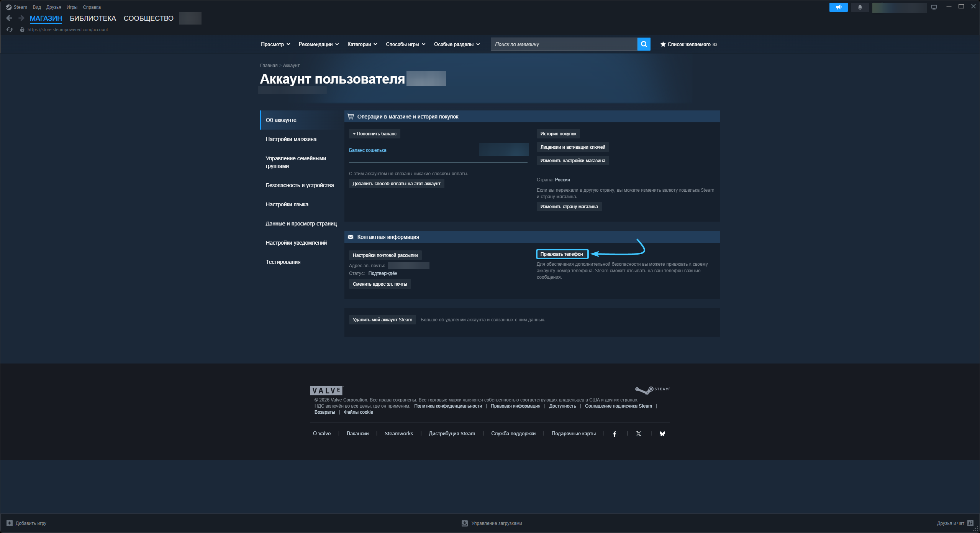The height and width of the screenshot is (533, 980).
Task: Open the notifications bell
Action: tap(860, 7)
